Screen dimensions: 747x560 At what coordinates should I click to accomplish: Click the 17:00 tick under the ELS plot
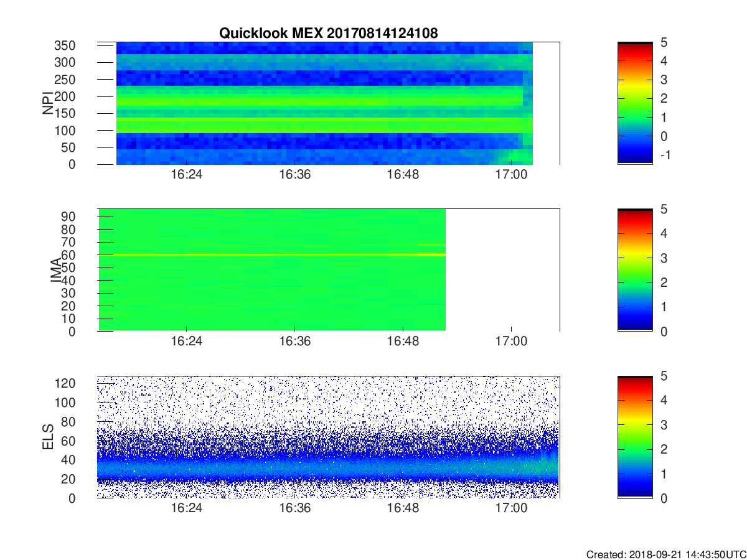pos(512,508)
